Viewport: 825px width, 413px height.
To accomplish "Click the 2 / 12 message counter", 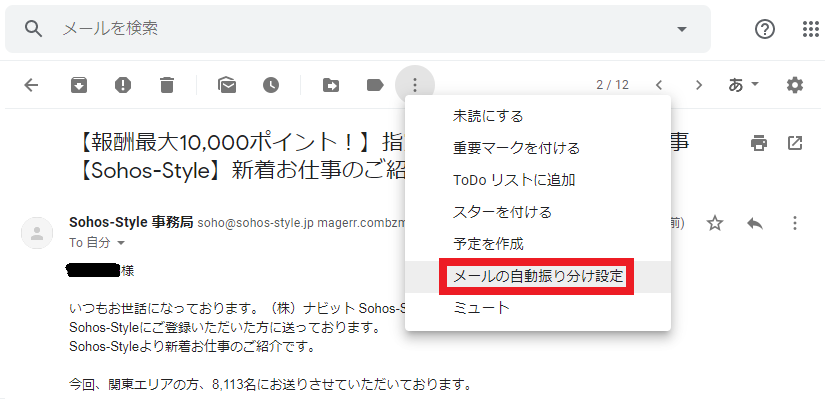I will (x=612, y=85).
